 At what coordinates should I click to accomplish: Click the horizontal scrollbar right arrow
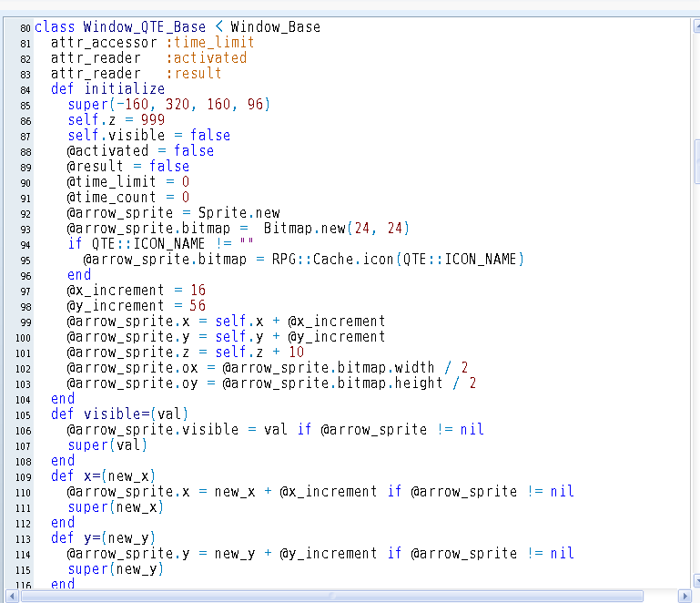[x=685, y=596]
